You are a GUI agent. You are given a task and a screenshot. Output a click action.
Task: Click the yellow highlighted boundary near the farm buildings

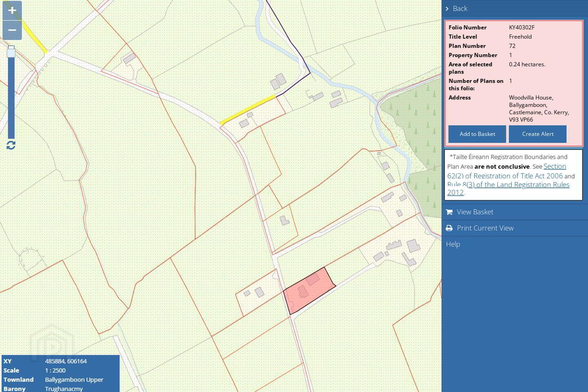coord(248,109)
